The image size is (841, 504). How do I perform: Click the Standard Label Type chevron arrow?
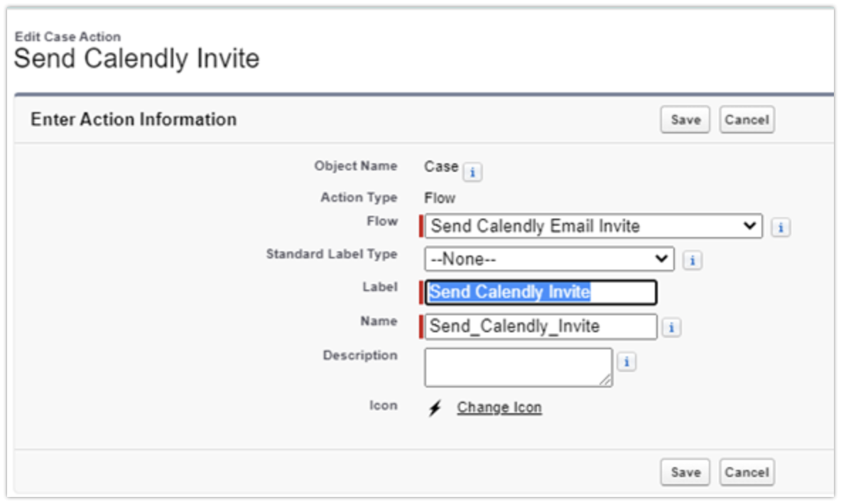point(663,258)
